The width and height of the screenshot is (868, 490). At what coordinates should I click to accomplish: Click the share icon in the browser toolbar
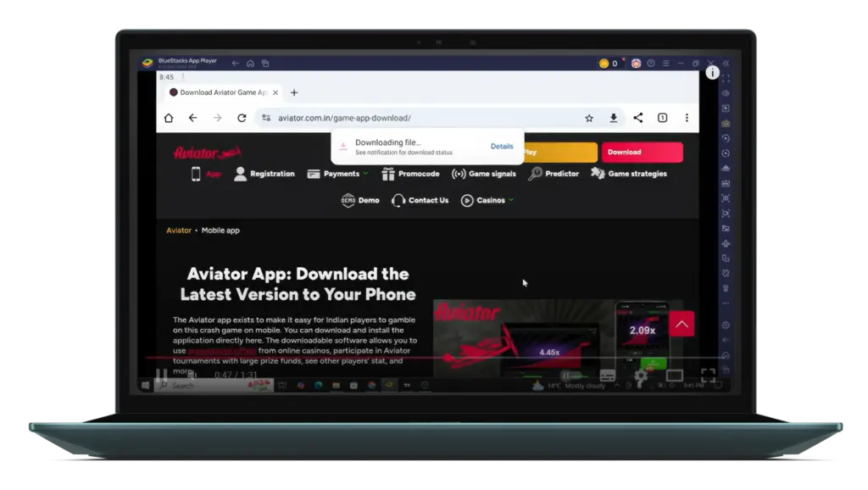tap(638, 118)
